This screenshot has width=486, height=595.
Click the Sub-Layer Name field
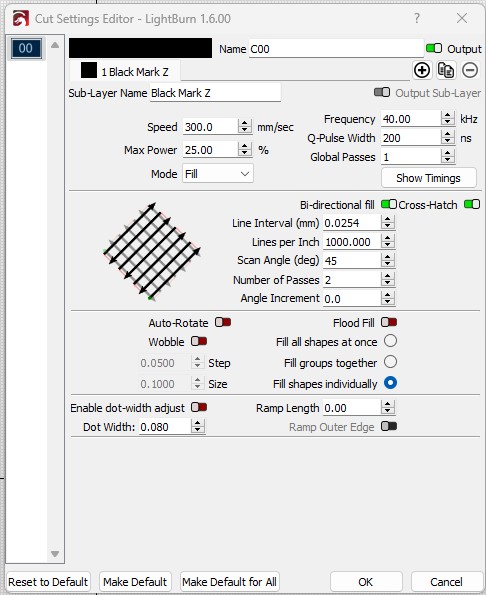(215, 93)
